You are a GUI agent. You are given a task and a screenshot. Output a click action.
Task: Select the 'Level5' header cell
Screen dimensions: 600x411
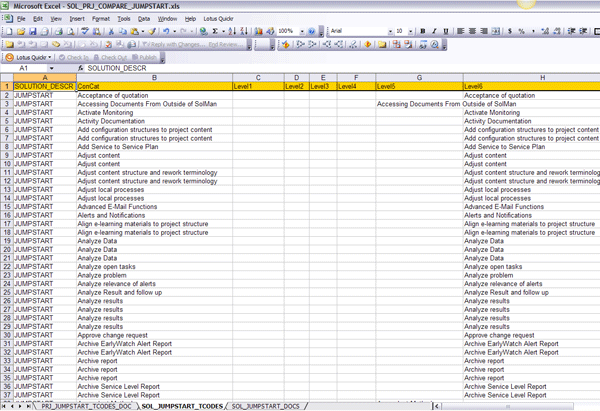pos(419,86)
